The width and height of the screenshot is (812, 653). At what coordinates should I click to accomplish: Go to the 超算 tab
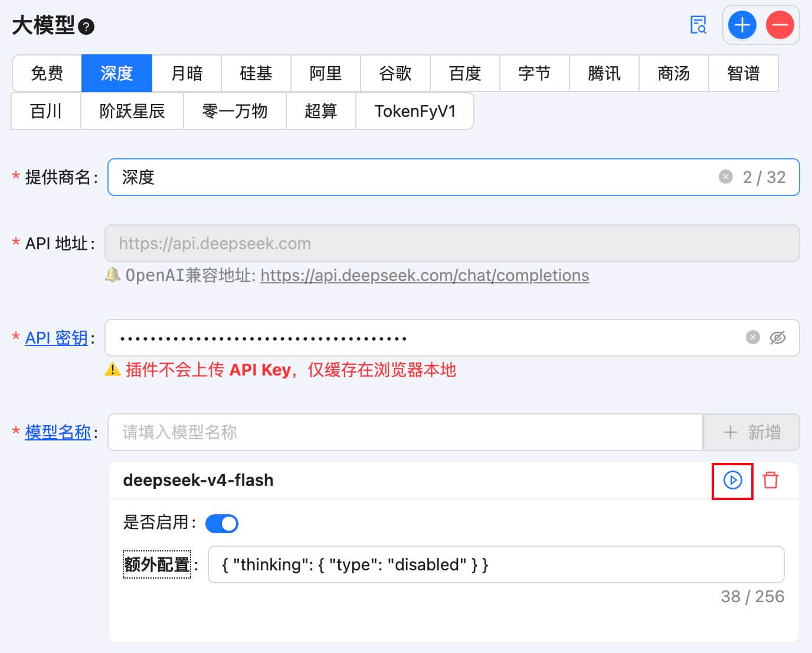point(321,111)
